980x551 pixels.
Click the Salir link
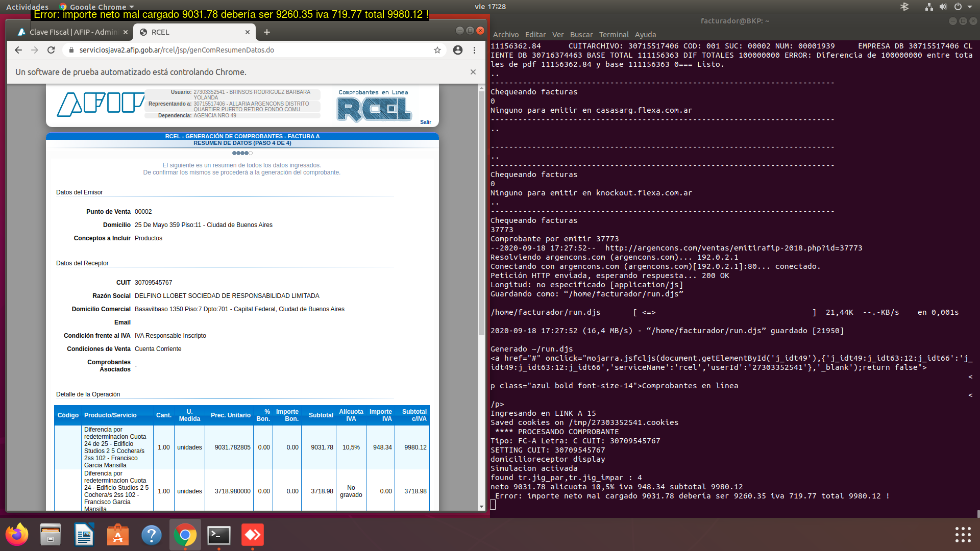(426, 122)
